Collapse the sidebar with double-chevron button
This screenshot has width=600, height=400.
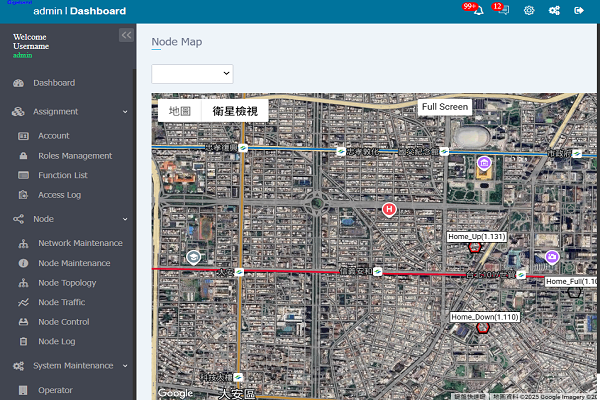coord(126,35)
